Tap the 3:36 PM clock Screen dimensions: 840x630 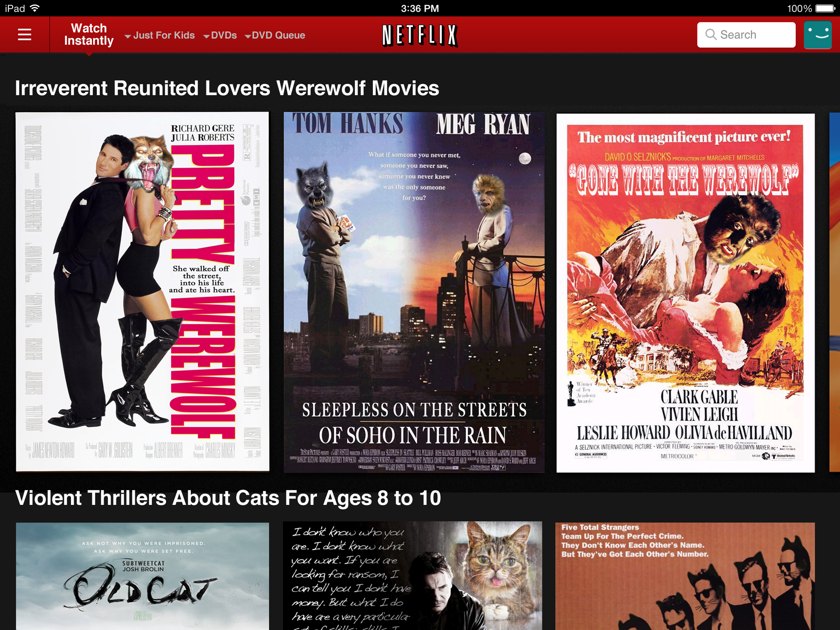[x=420, y=8]
